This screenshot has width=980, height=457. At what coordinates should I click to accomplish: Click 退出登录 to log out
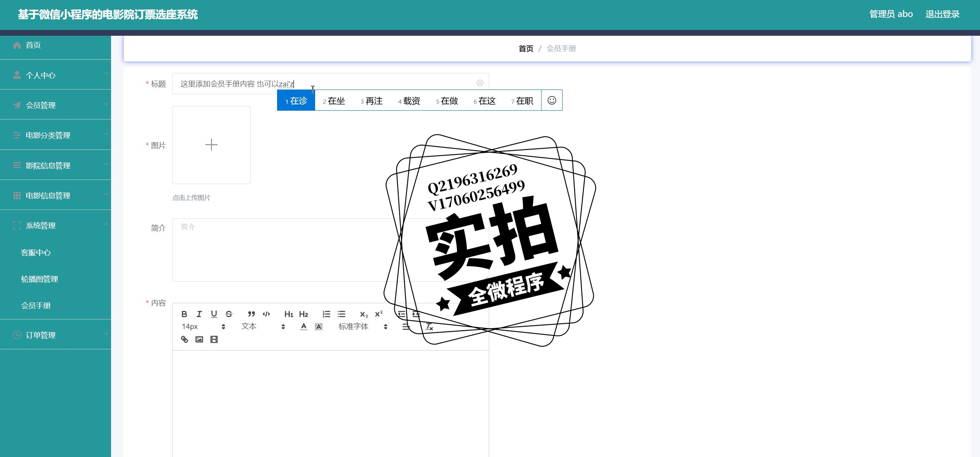[x=942, y=14]
